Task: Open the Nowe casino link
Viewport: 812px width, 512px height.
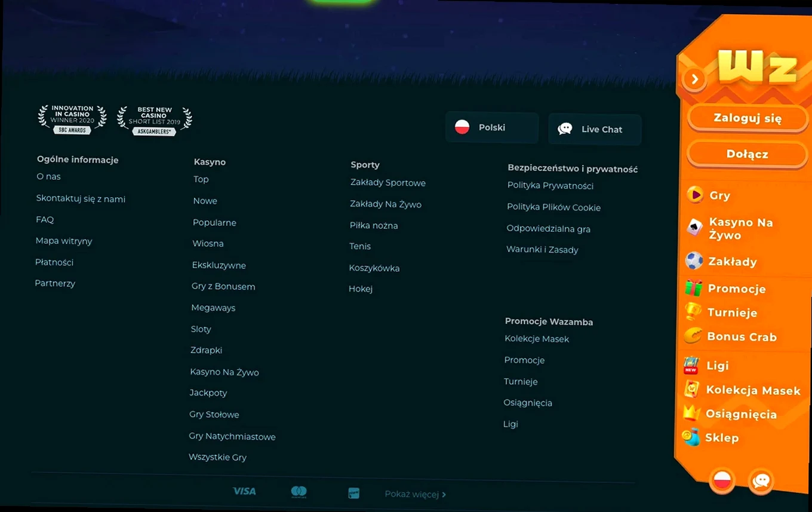Action: click(x=205, y=201)
